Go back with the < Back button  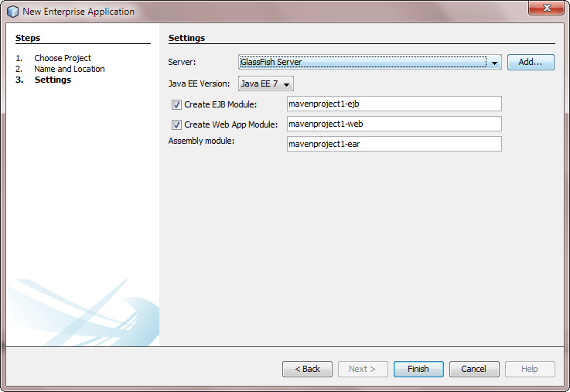[x=307, y=369]
